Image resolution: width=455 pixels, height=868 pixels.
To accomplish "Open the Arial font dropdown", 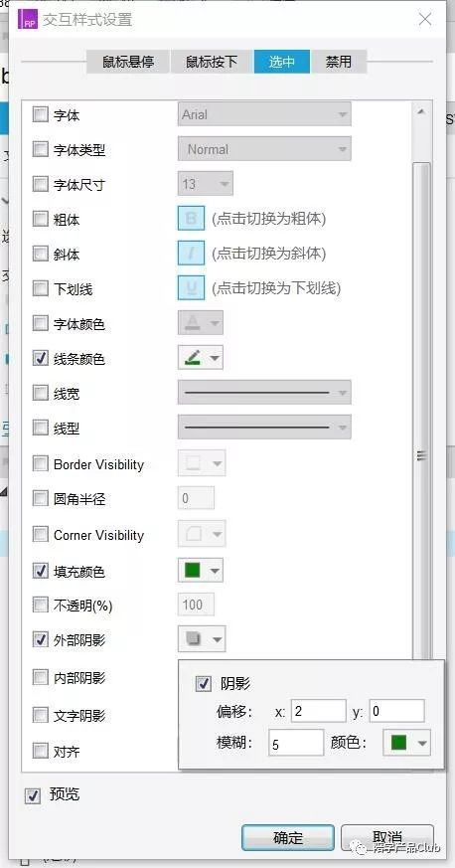I will (x=264, y=114).
